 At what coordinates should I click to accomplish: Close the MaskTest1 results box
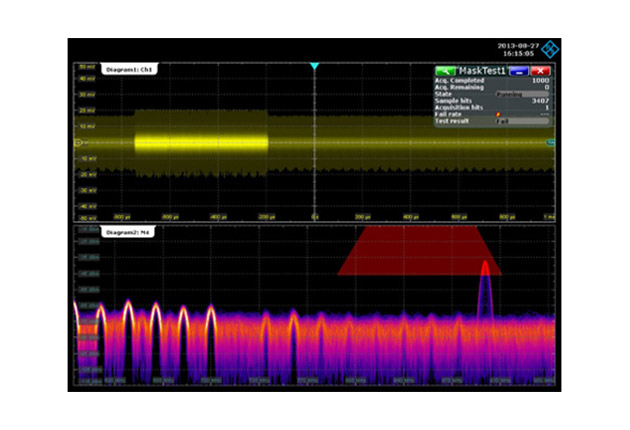click(x=541, y=72)
